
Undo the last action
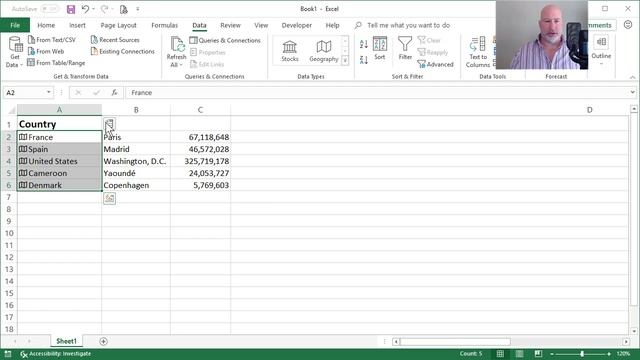[x=85, y=9]
